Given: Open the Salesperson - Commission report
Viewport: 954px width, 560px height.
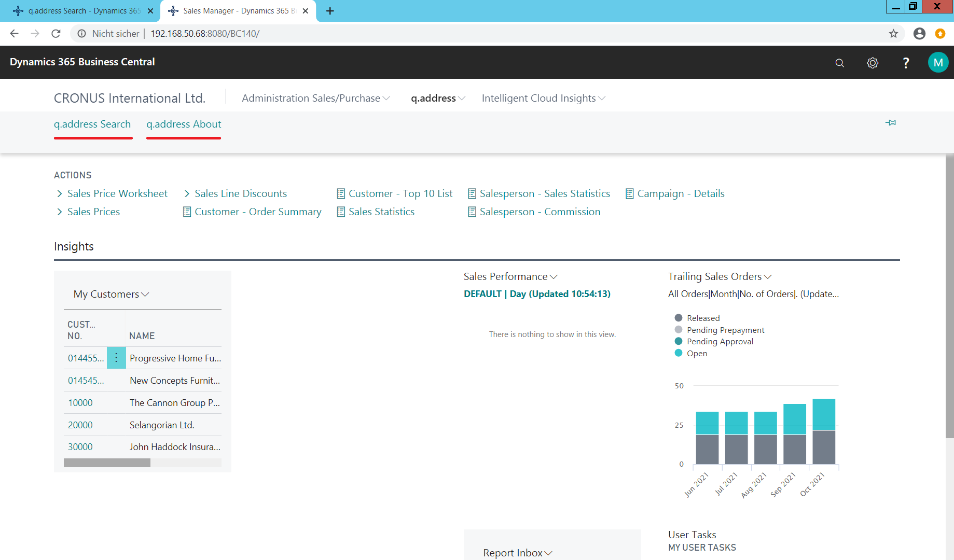Looking at the screenshot, I should (540, 212).
